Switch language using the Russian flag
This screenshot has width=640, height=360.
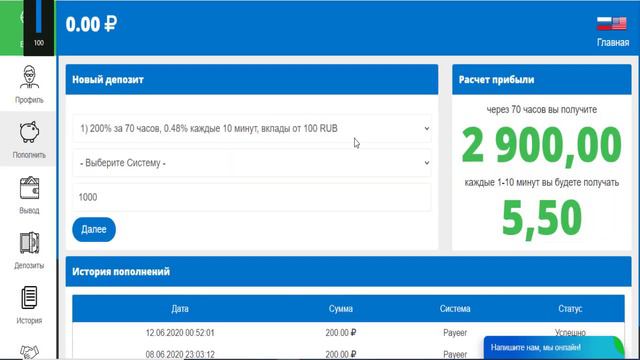pos(604,24)
